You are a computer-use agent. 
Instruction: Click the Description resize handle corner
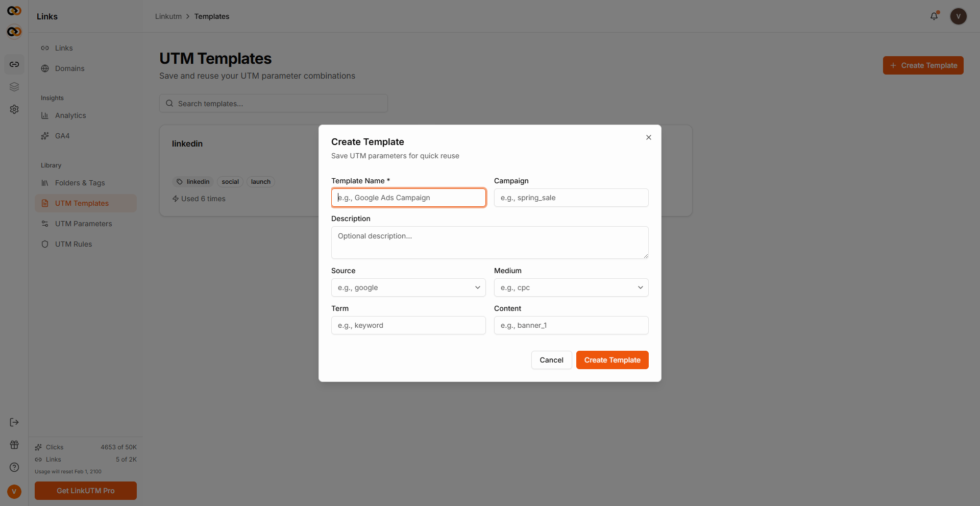pos(646,256)
